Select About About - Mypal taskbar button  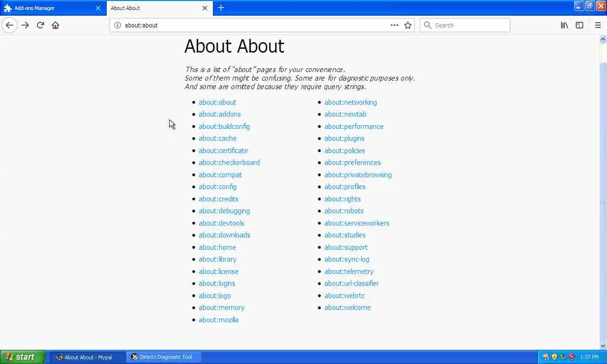[x=88, y=357]
